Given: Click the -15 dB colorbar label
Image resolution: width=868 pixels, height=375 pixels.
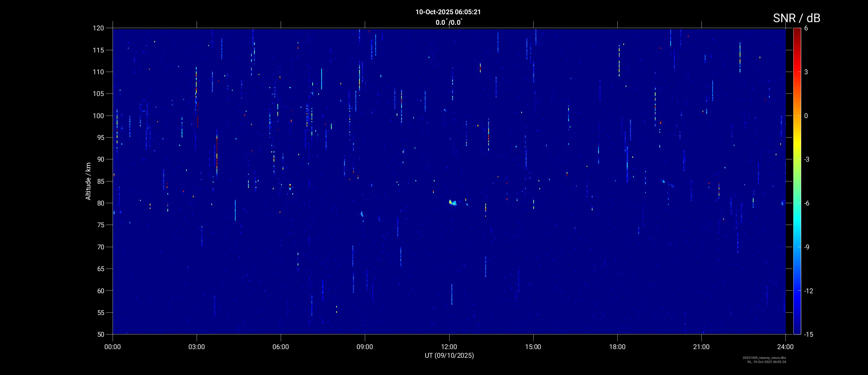Looking at the screenshot, I should (x=808, y=334).
